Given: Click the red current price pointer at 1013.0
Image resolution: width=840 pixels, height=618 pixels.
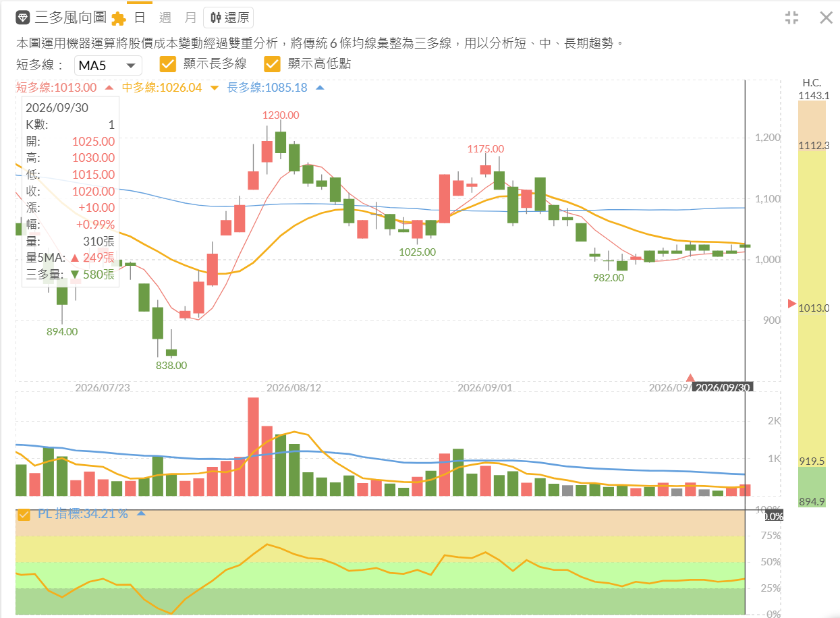Looking at the screenshot, I should (x=792, y=304).
